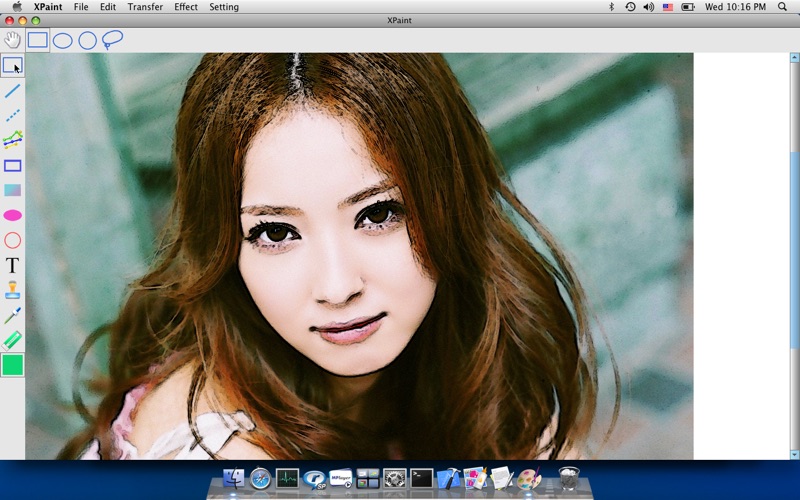Activate the Text tool

pos(12,265)
